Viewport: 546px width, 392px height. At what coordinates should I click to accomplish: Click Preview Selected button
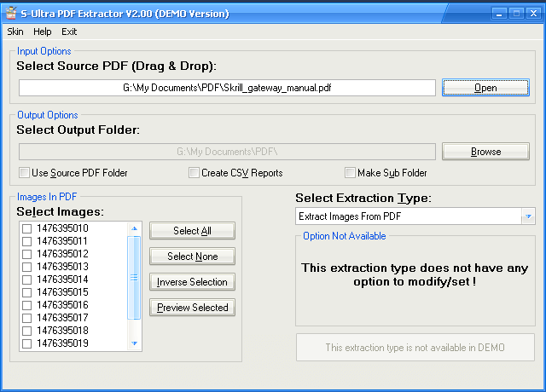192,308
